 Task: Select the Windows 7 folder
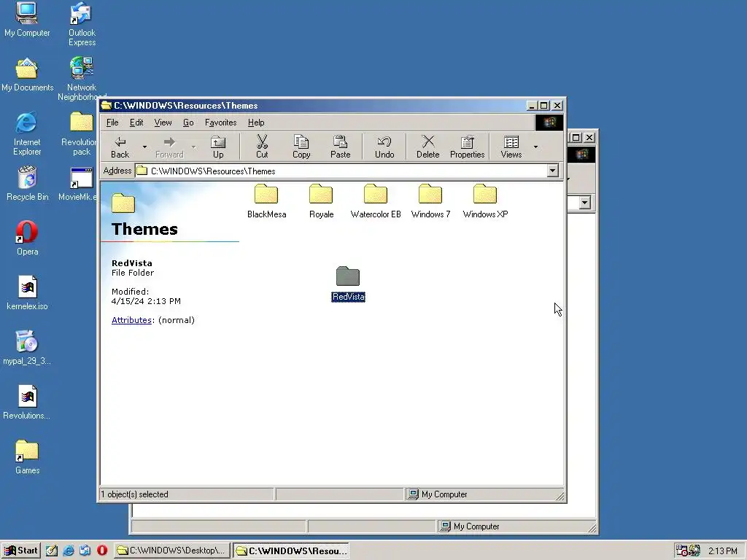(x=430, y=201)
